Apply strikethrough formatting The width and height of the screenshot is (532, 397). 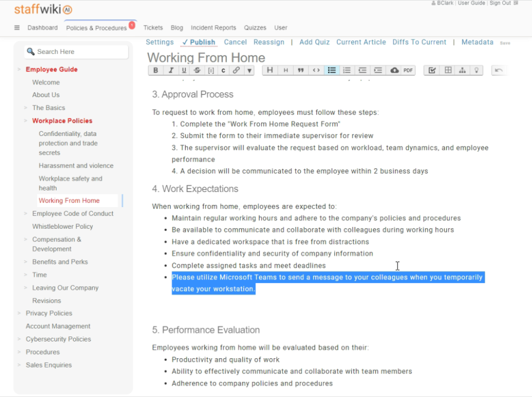pos(197,71)
